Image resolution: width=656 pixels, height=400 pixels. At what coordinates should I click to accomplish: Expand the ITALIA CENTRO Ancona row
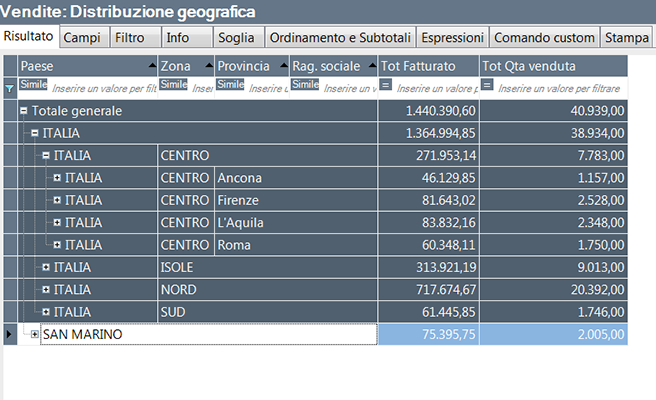coord(57,178)
